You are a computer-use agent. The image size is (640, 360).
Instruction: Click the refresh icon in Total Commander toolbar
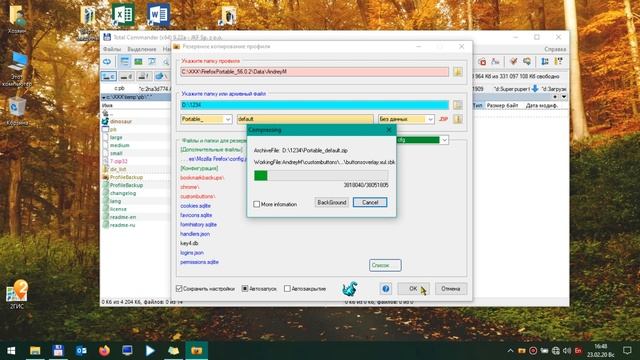coord(107,62)
